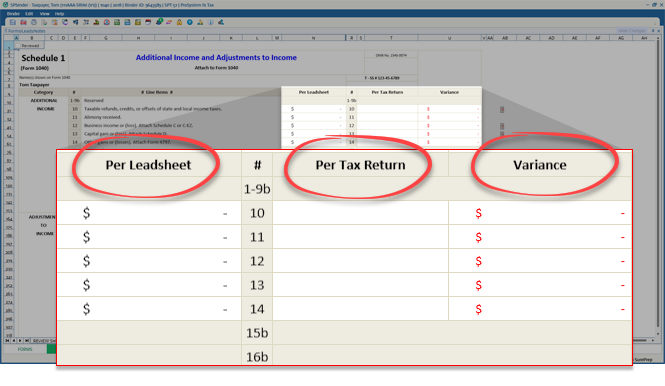Click the round info toolbar icon

(x=210, y=22)
